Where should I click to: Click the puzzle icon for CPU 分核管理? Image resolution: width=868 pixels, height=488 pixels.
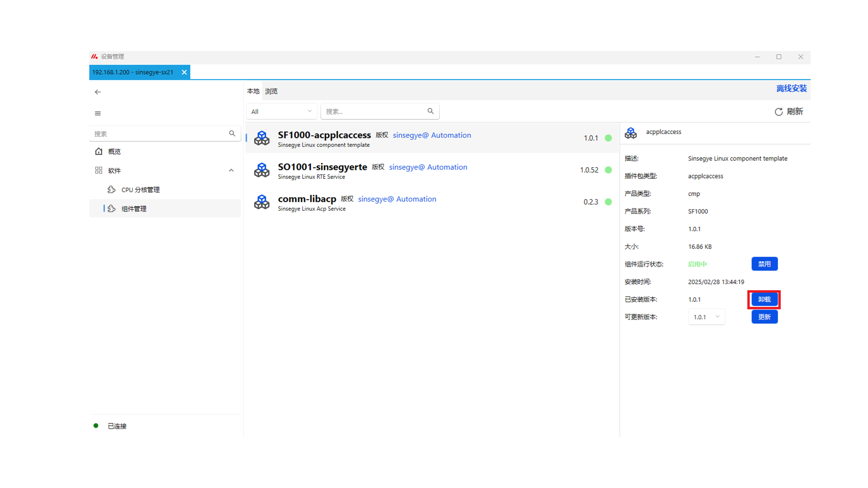(112, 189)
